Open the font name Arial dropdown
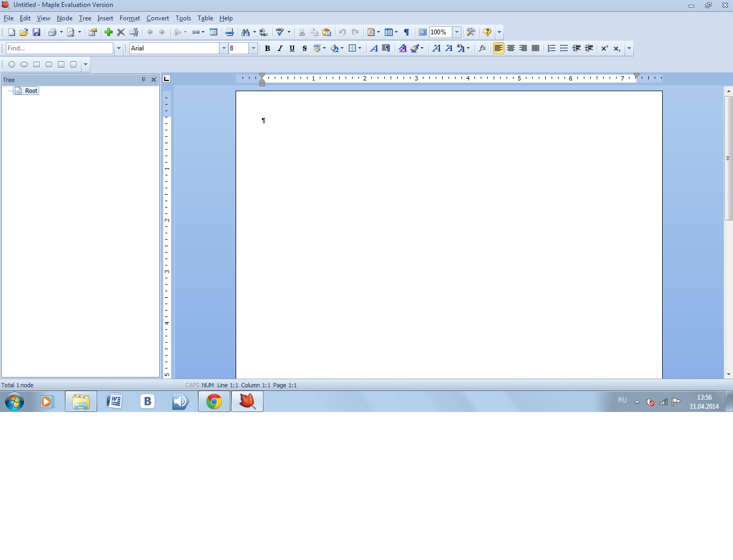Viewport: 733px width, 560px height. [223, 48]
